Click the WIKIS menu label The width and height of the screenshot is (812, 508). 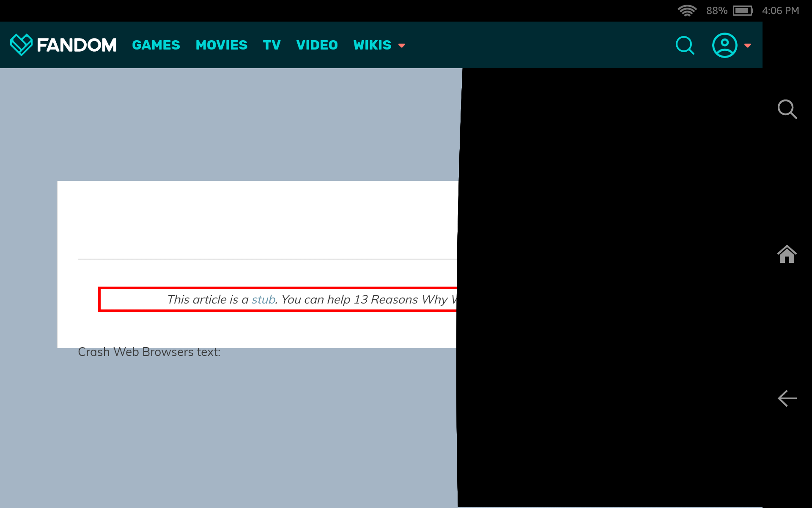372,45
